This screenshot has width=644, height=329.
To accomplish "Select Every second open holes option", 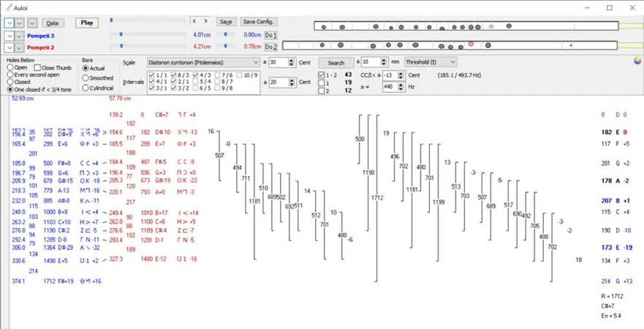I will [10, 75].
